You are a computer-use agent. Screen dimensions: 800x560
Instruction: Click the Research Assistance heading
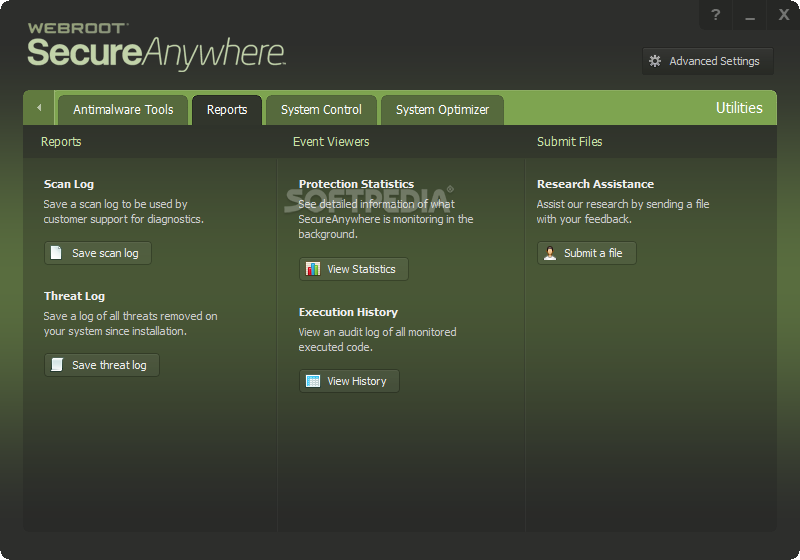595,184
